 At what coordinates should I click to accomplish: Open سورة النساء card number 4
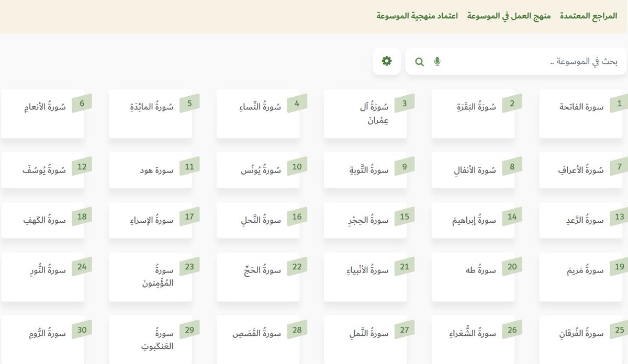pyautogui.click(x=257, y=113)
